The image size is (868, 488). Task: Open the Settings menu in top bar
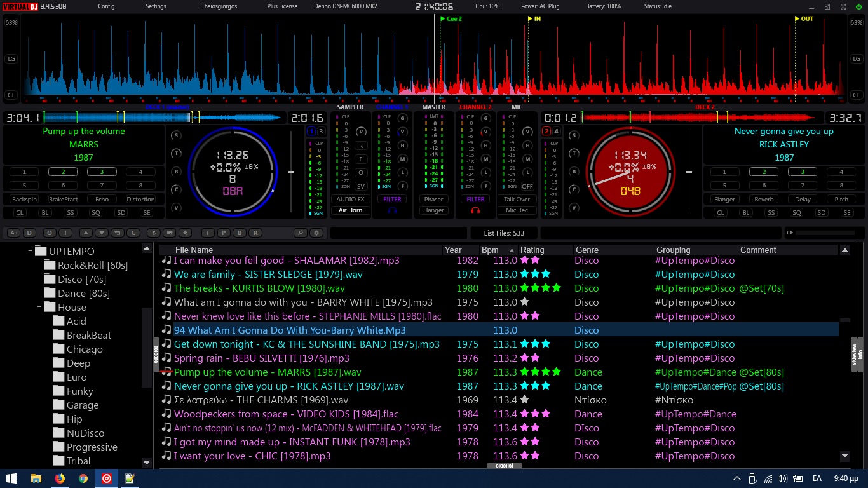pos(156,6)
